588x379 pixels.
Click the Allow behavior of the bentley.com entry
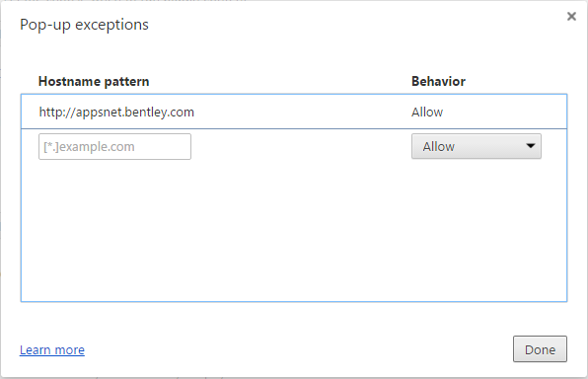(x=427, y=113)
